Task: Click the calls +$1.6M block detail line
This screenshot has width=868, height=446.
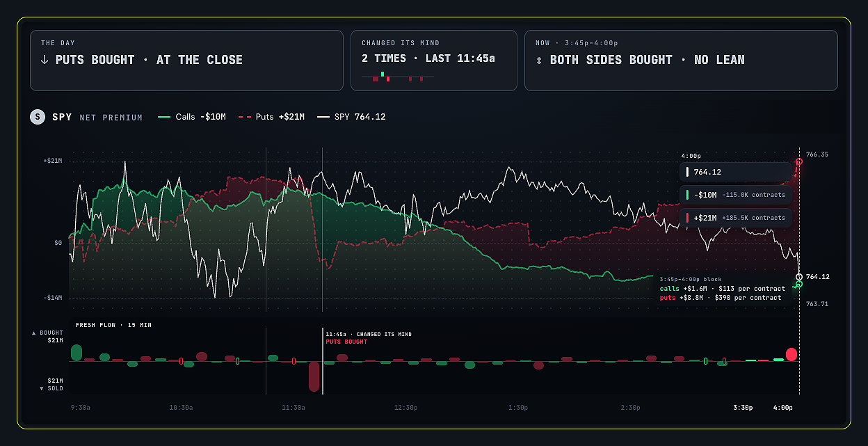Action: [x=722, y=289]
